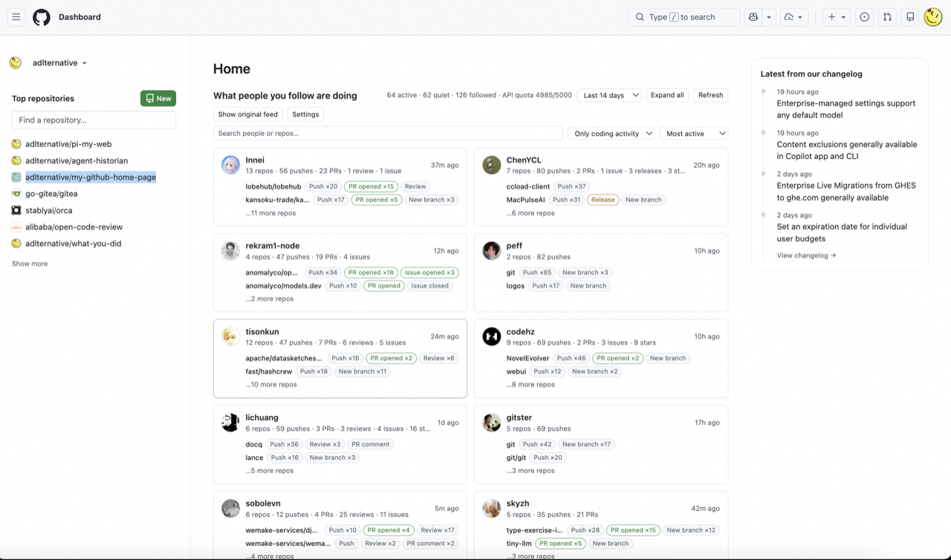Open Only coding activity dropdown
Image resolution: width=951 pixels, height=560 pixels.
[611, 134]
